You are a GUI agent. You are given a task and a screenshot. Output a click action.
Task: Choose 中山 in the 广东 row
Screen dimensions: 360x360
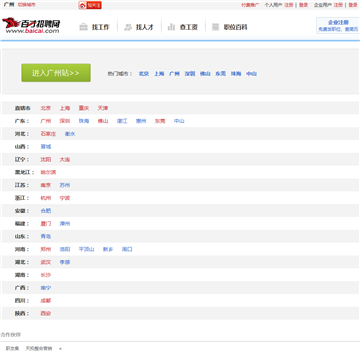tap(179, 121)
